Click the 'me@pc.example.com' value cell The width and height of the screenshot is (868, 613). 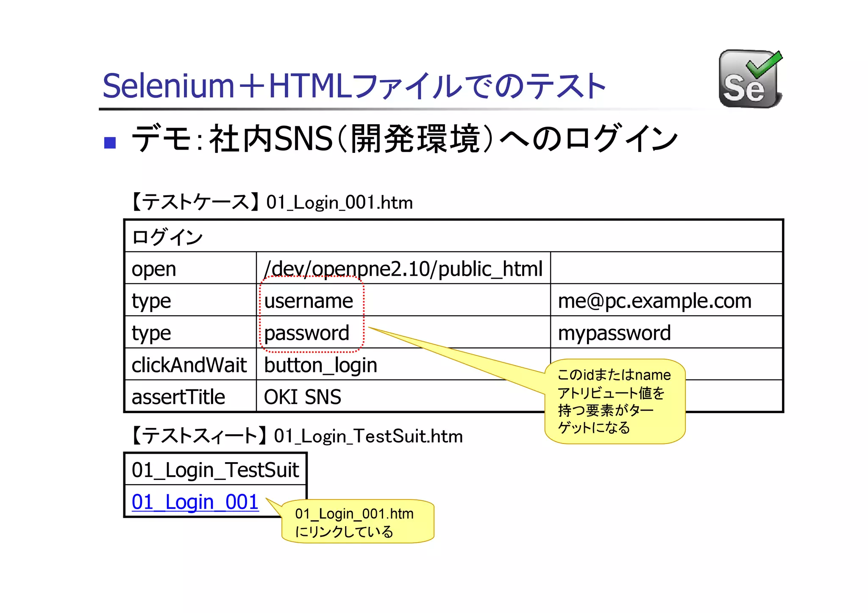coord(666,300)
